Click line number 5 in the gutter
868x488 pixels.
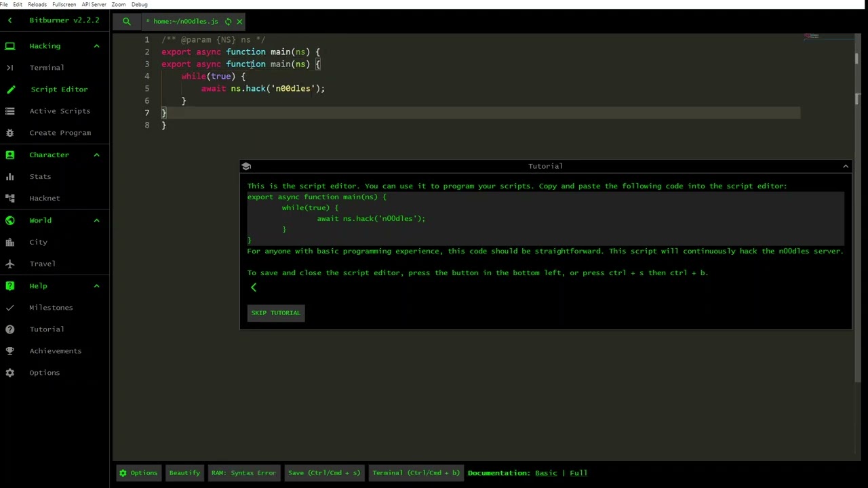(146, 89)
